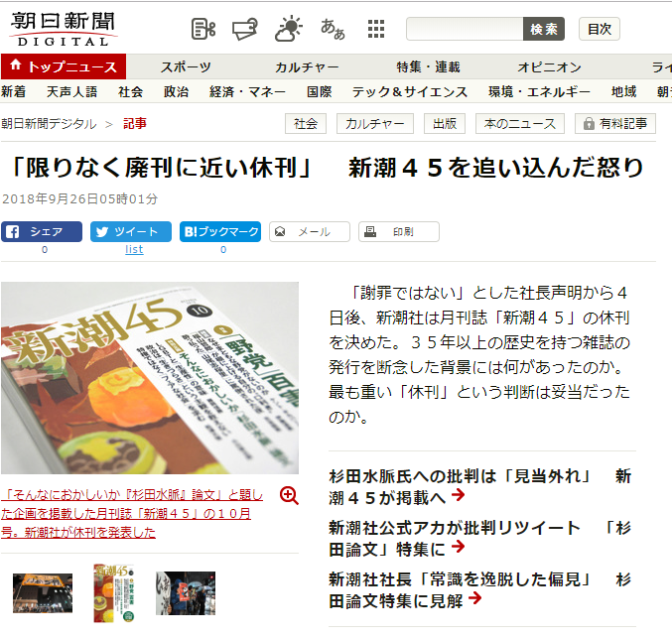Select the オピニオン tab
672x637 pixels.
click(550, 66)
